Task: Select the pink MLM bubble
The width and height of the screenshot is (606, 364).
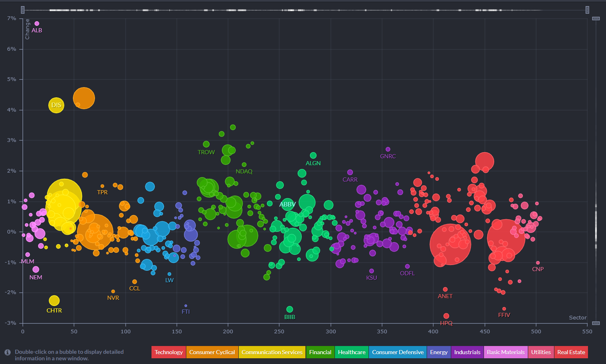Action: (x=27, y=255)
